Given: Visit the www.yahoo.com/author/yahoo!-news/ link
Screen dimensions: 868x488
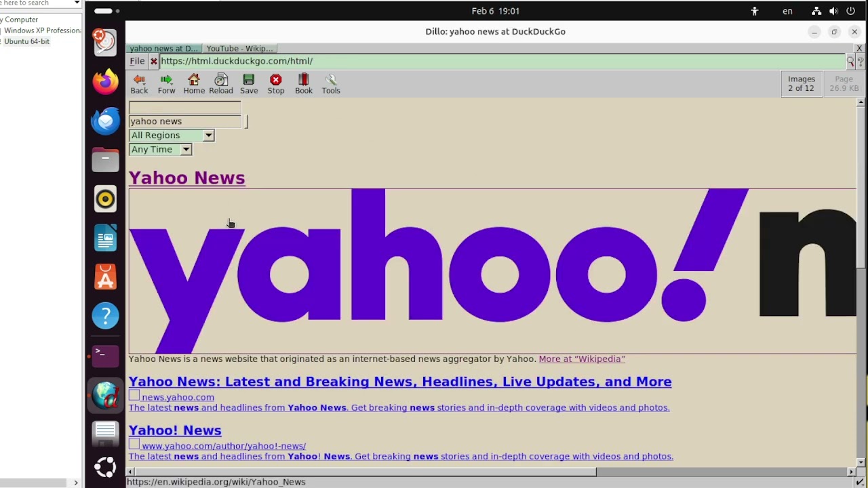Looking at the screenshot, I should click(224, 446).
